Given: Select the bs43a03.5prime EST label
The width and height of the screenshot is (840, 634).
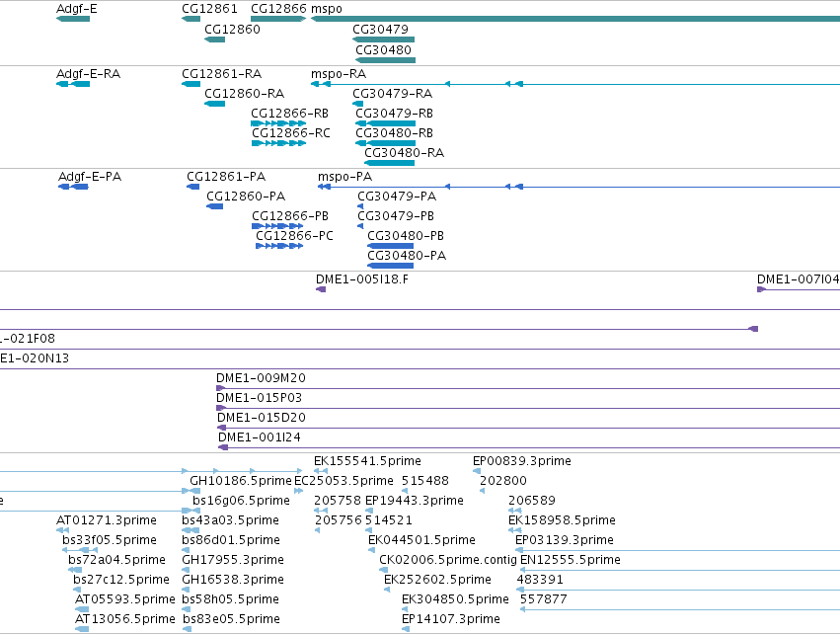Looking at the screenshot, I should [x=230, y=520].
